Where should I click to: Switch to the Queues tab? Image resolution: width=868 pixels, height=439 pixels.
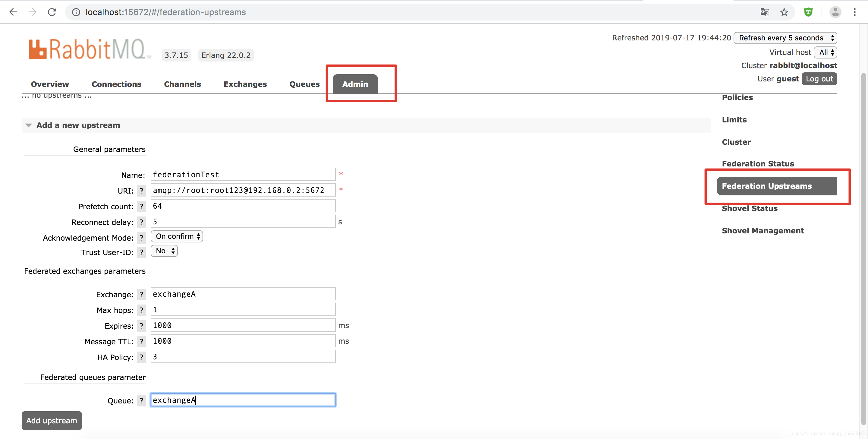tap(304, 84)
